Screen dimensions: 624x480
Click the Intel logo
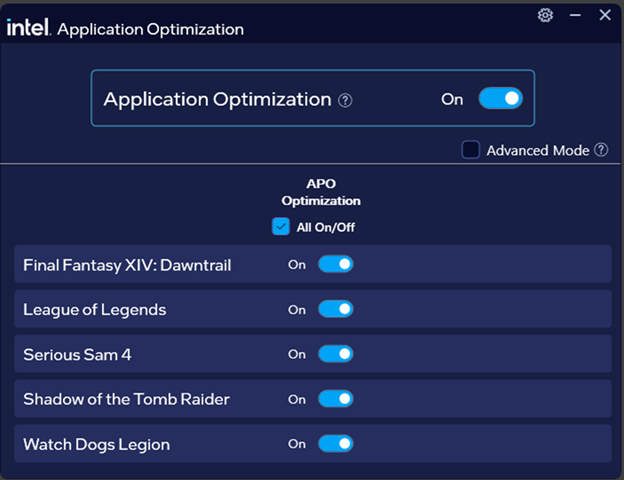click(x=28, y=27)
